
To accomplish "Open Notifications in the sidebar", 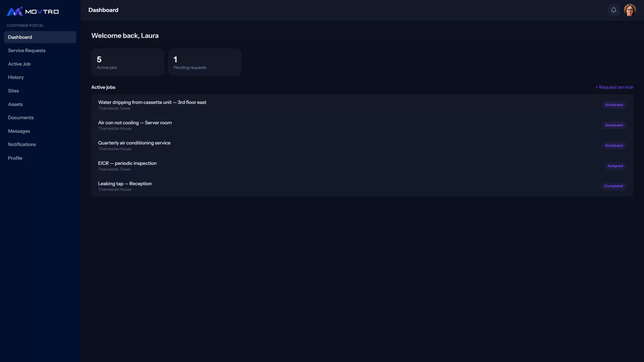I will pyautogui.click(x=40, y=144).
